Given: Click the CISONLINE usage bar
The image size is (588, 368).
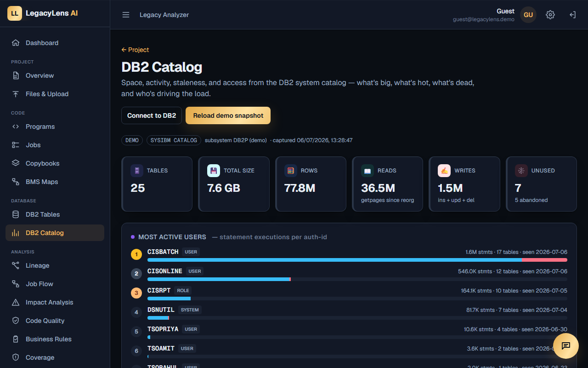Looking at the screenshot, I should click(357, 279).
